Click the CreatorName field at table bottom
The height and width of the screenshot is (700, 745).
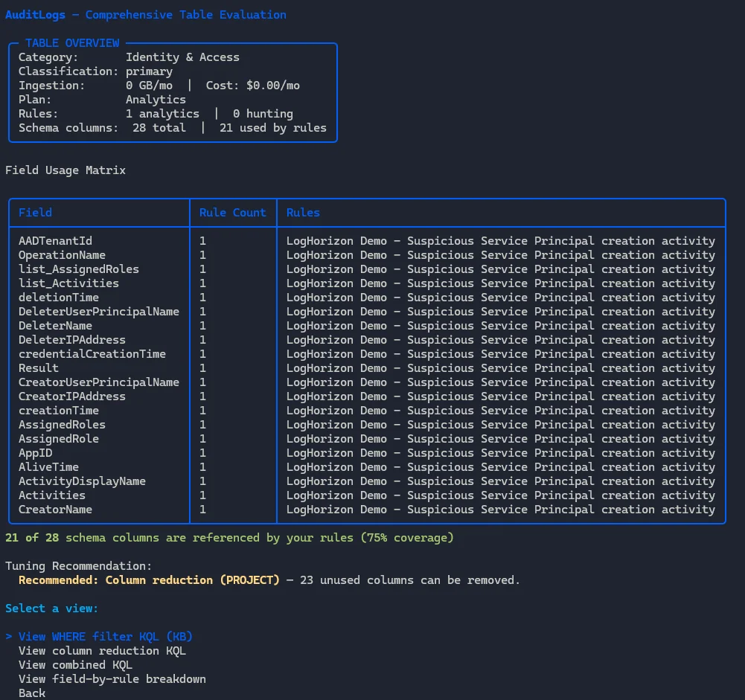tap(55, 510)
